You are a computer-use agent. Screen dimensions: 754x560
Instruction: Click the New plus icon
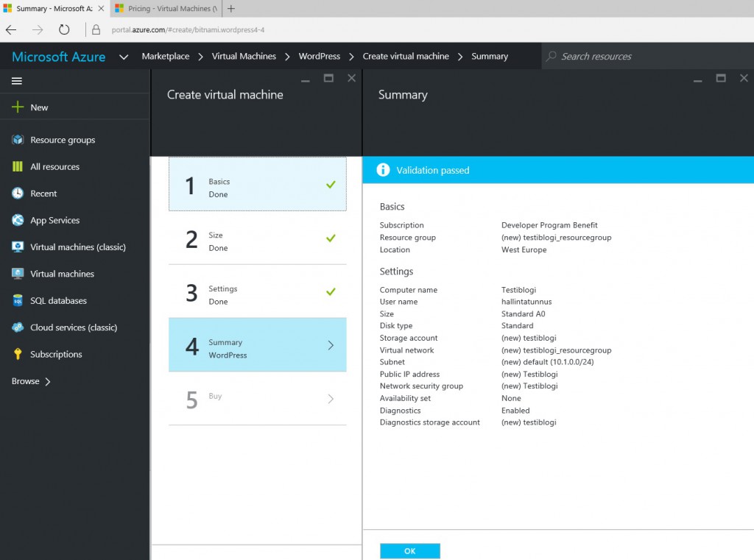tap(18, 107)
